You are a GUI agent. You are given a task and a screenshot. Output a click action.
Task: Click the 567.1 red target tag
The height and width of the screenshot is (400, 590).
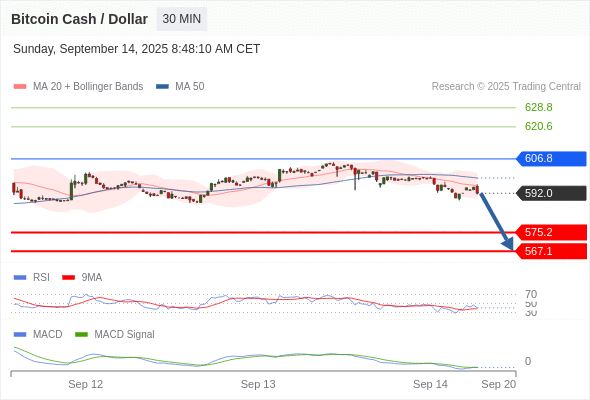tap(551, 251)
